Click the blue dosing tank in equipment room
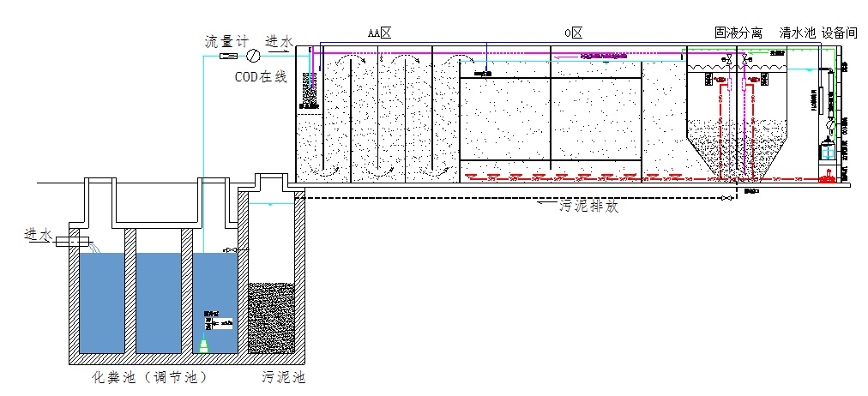 click(x=827, y=152)
